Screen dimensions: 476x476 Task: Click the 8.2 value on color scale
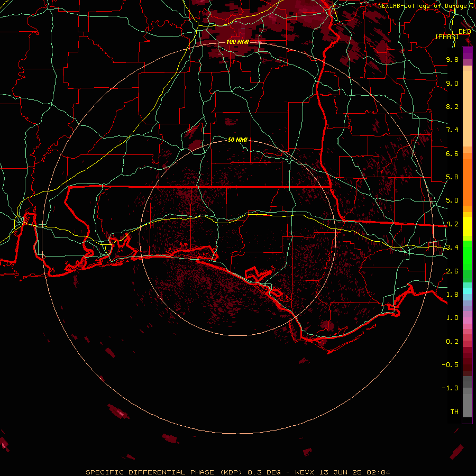click(x=452, y=106)
